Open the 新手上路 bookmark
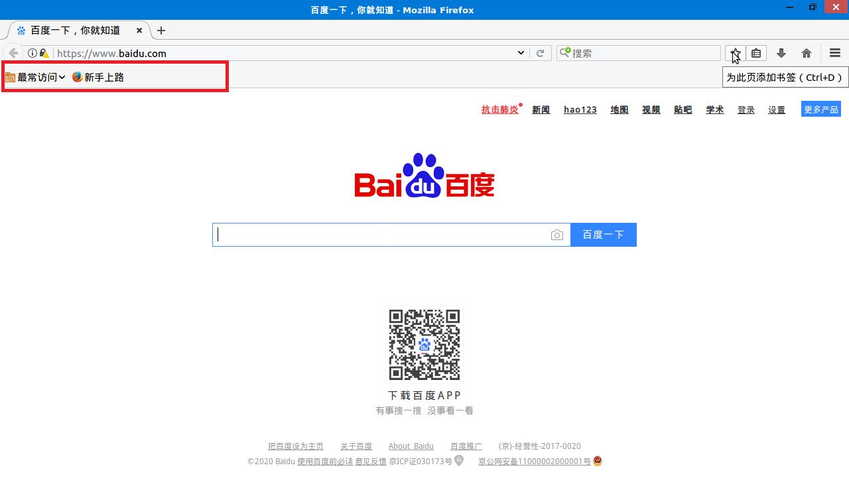Screen dimensions: 849x504 tap(98, 77)
